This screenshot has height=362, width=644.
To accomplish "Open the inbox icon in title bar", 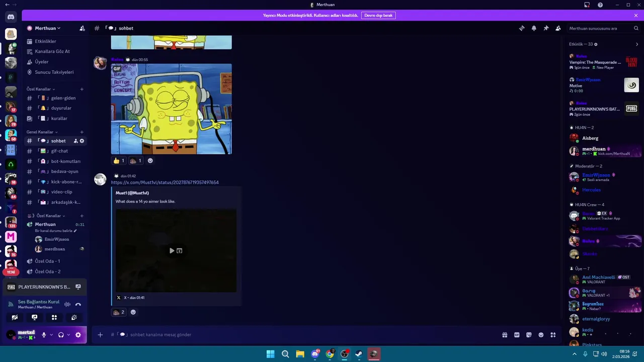I will (587, 5).
